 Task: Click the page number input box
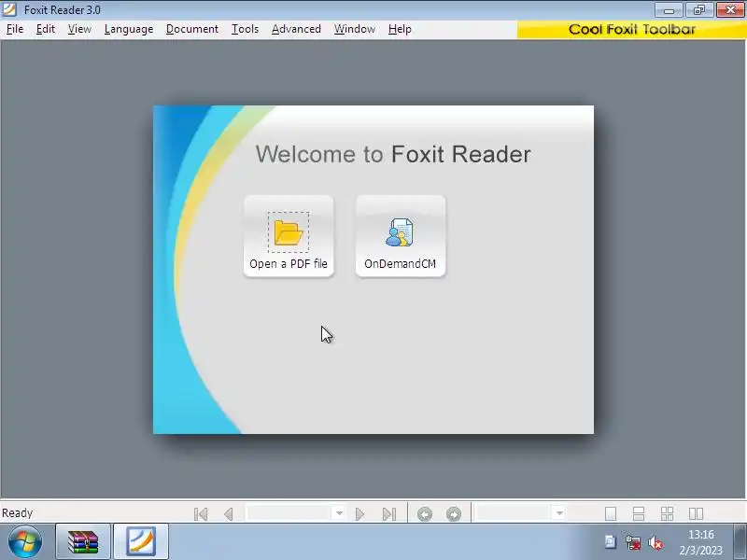pyautogui.click(x=289, y=513)
